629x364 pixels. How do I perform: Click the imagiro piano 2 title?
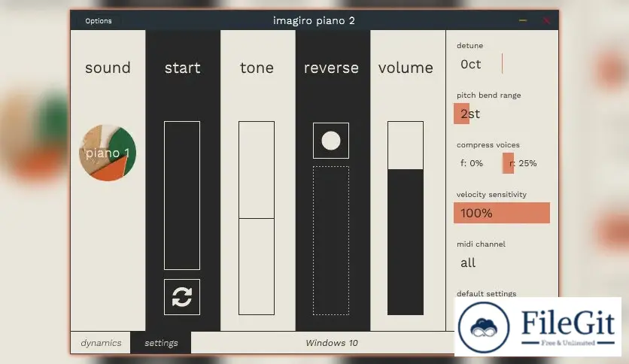[314, 21]
